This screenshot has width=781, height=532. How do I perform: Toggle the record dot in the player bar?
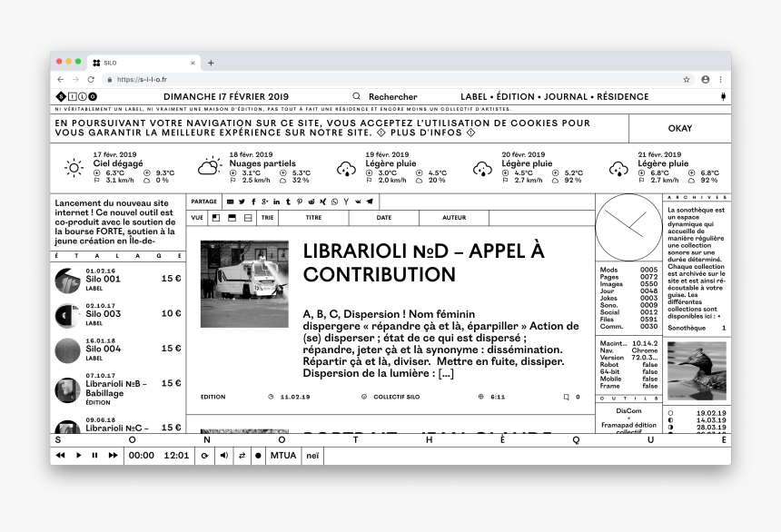point(257,456)
